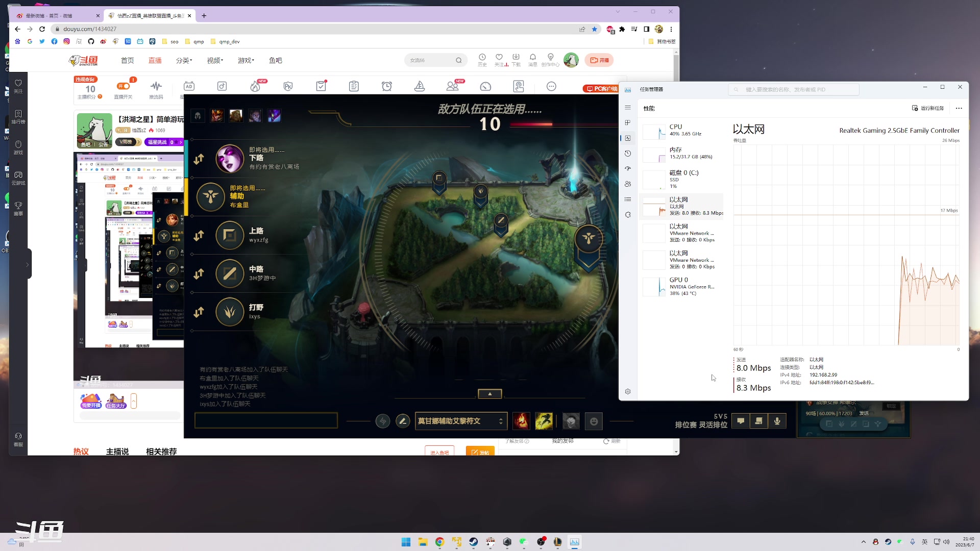Open Services icon in Task Manager sidebar
Image resolution: width=980 pixels, height=551 pixels.
tap(628, 215)
